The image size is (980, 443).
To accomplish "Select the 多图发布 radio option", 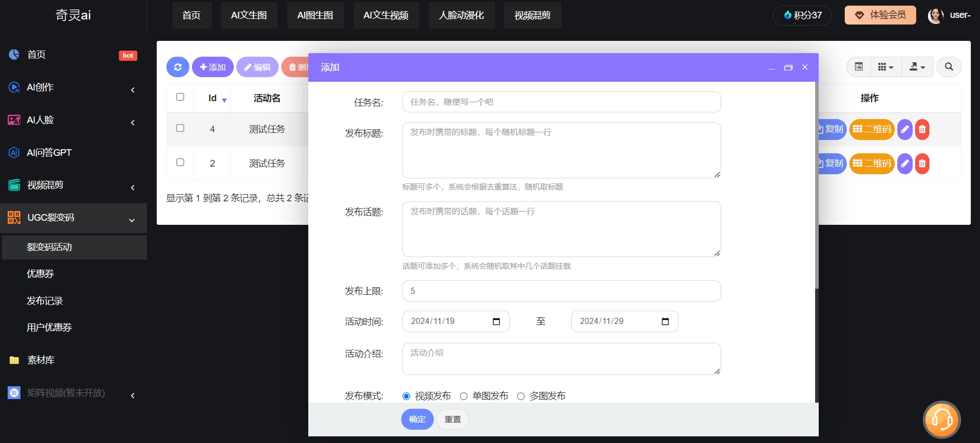I will [x=521, y=396].
